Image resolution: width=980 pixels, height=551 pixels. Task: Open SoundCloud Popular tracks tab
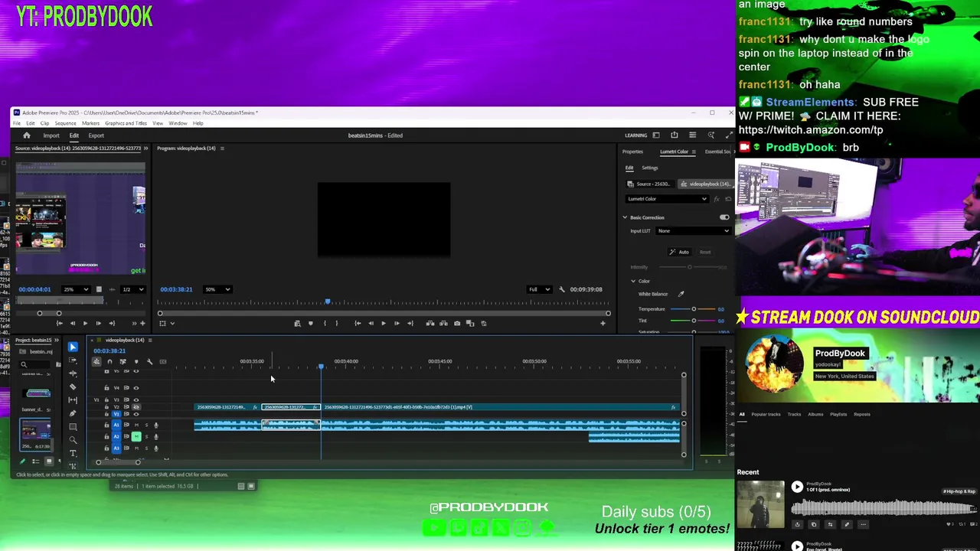click(x=766, y=414)
